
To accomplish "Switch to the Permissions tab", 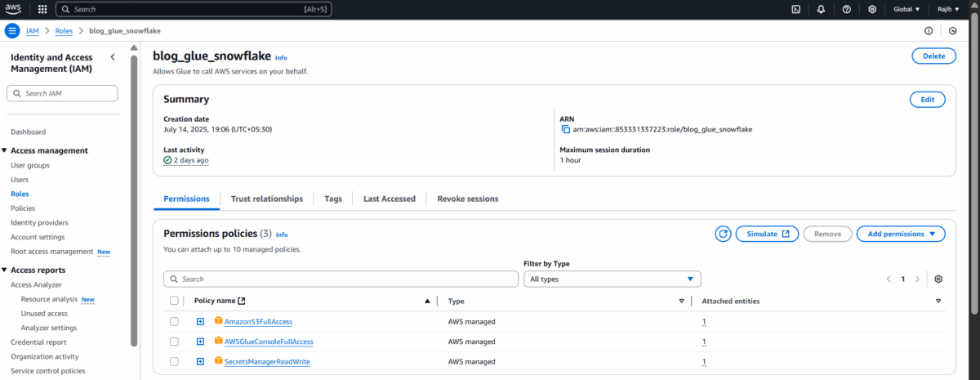I will [x=186, y=199].
